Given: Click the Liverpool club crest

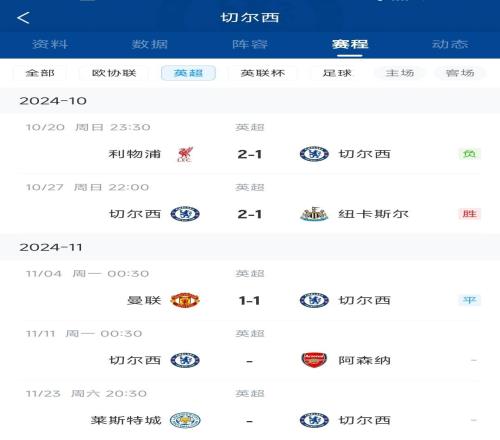Looking at the screenshot, I should 185,154.
